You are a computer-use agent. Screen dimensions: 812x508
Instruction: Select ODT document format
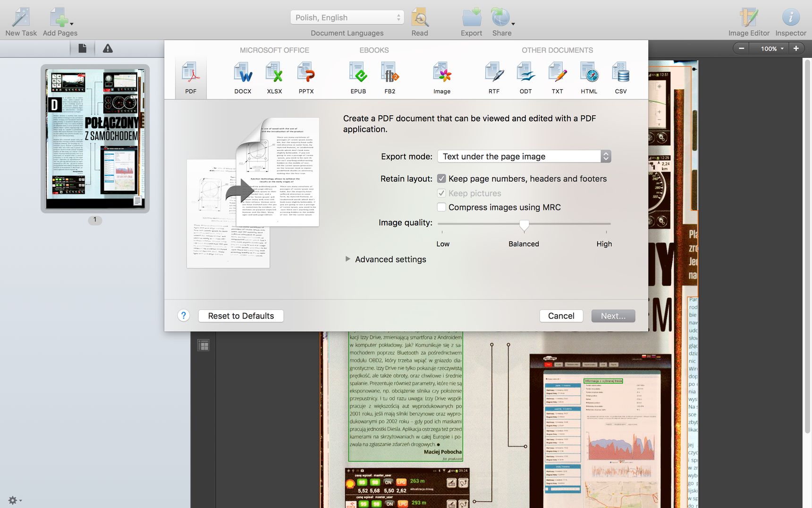point(525,77)
